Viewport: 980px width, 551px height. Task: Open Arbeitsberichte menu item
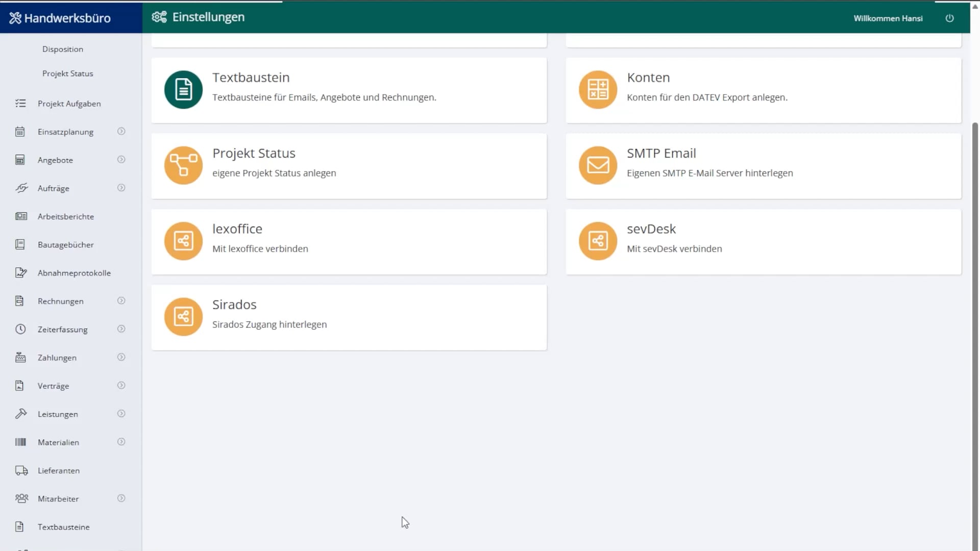click(x=65, y=216)
